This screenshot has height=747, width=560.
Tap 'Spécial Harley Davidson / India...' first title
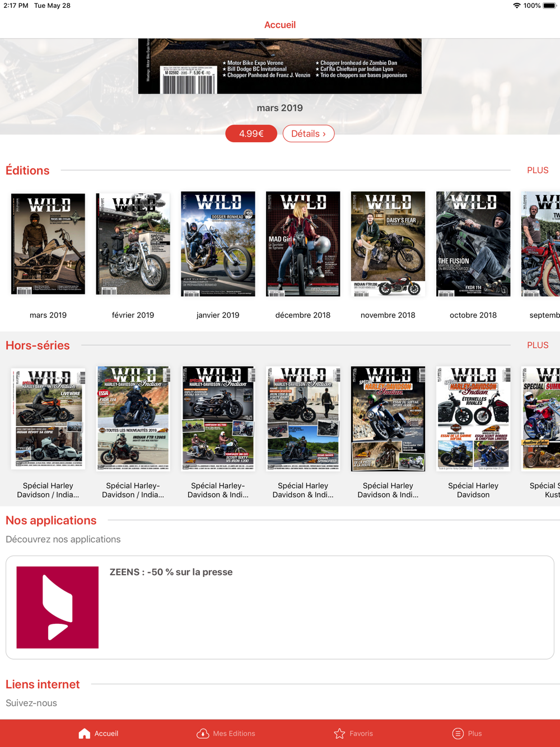tap(48, 490)
